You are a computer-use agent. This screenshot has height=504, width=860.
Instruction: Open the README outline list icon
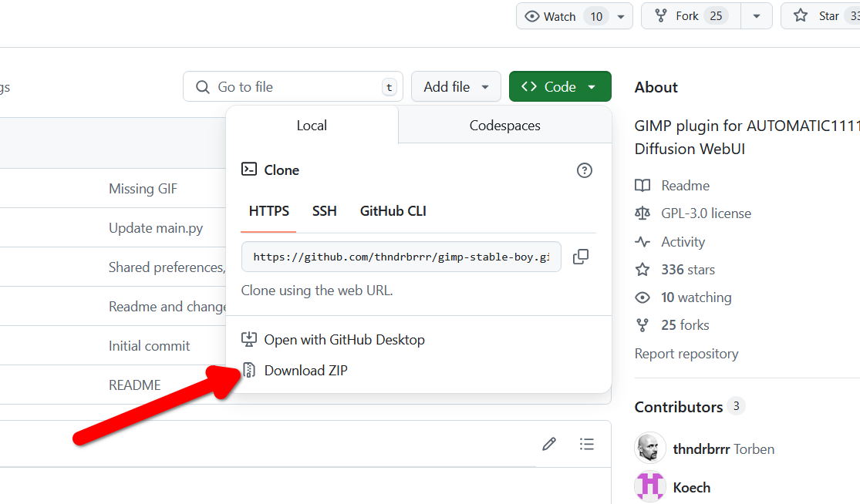(x=586, y=444)
